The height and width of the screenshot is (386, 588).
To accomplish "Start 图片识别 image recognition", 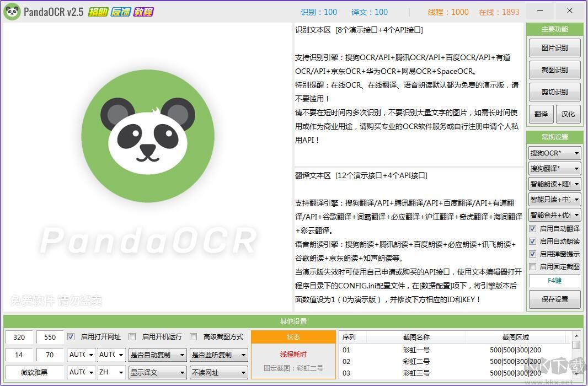I will pyautogui.click(x=555, y=47).
